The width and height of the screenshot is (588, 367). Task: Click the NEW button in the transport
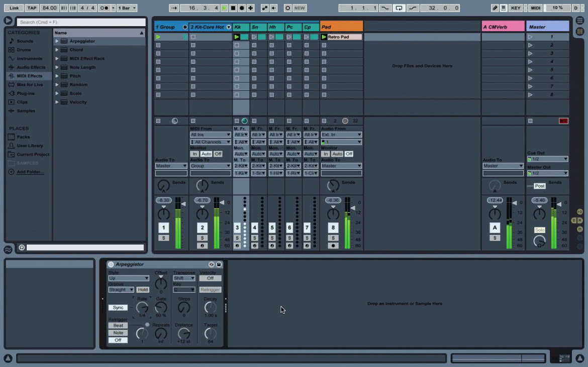click(x=300, y=8)
